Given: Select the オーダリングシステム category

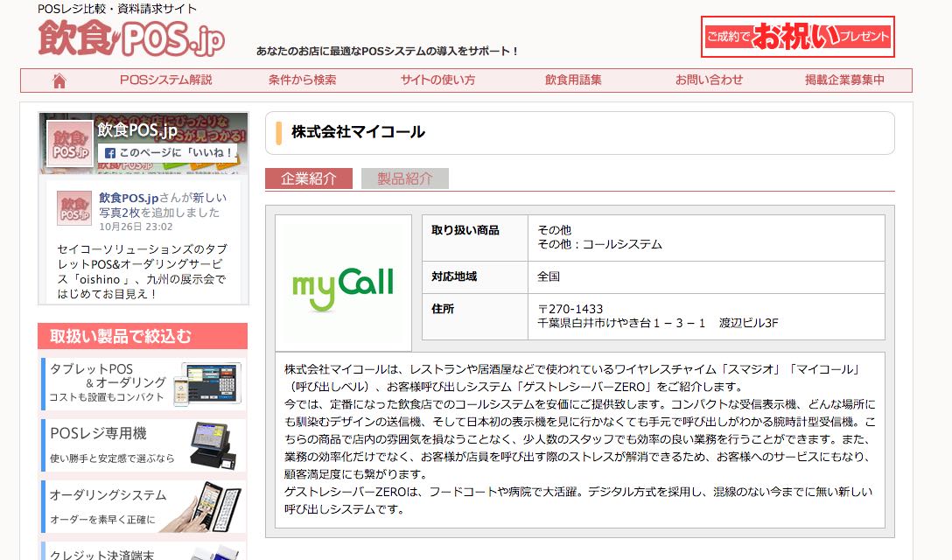Looking at the screenshot, I should [144, 507].
